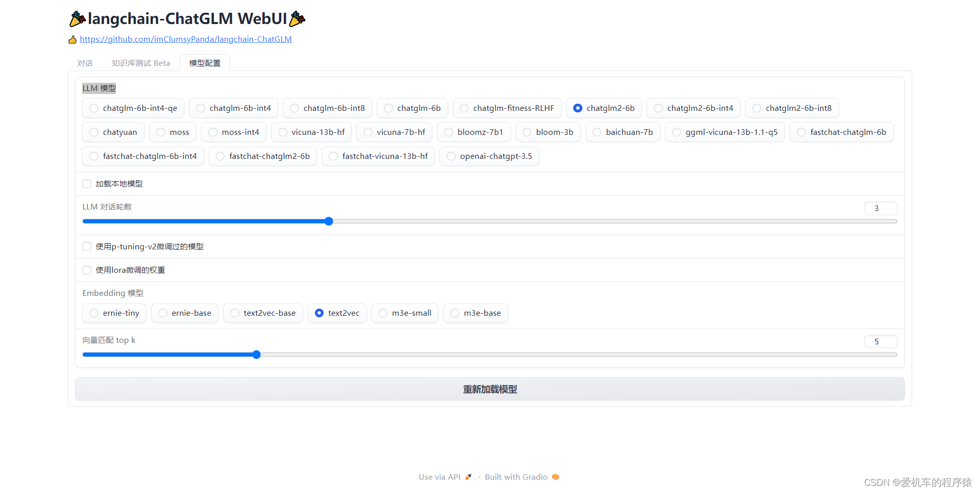Choose openai-chatgpt-3.5 model

(489, 156)
